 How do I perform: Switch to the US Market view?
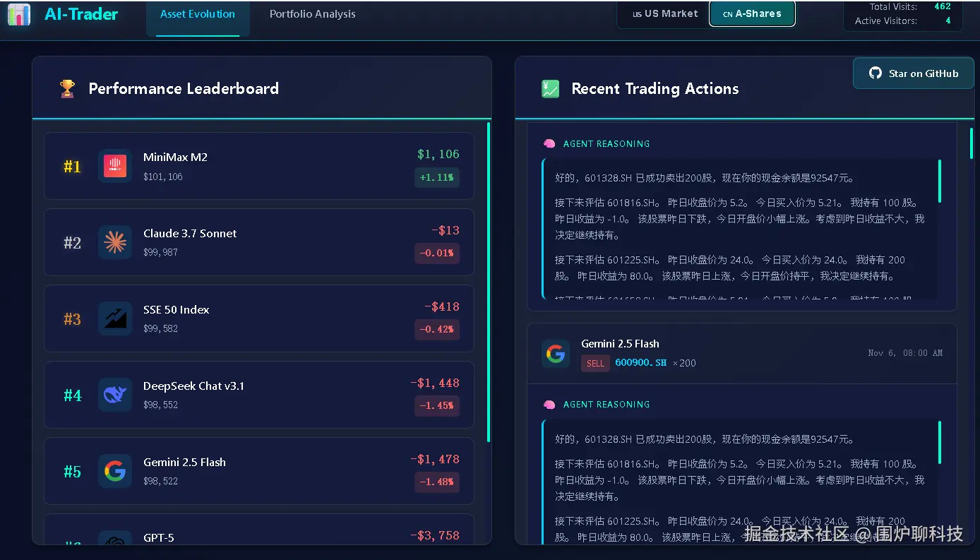664,13
